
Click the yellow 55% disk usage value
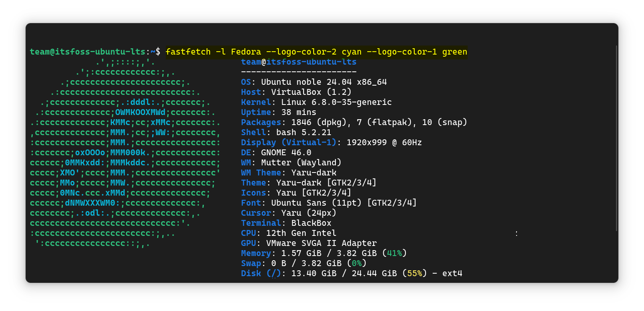tap(414, 274)
